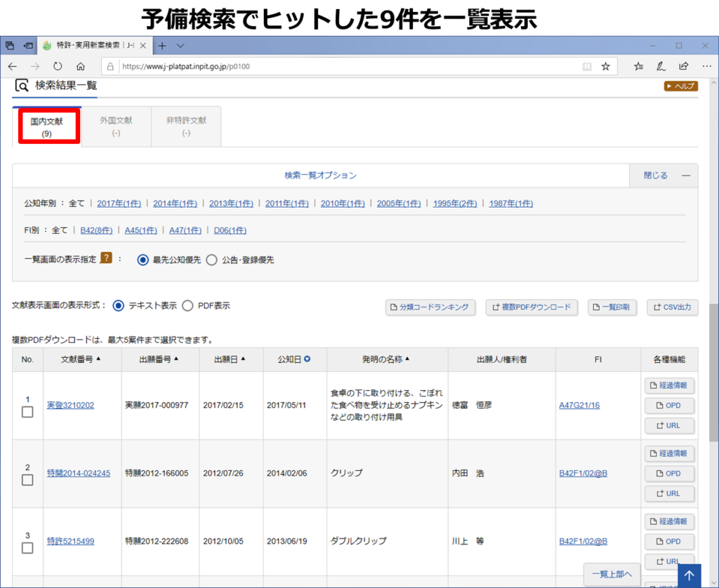This screenshot has width=719, height=588.
Task: Select 公告・登録優先 radio option
Action: (x=211, y=260)
